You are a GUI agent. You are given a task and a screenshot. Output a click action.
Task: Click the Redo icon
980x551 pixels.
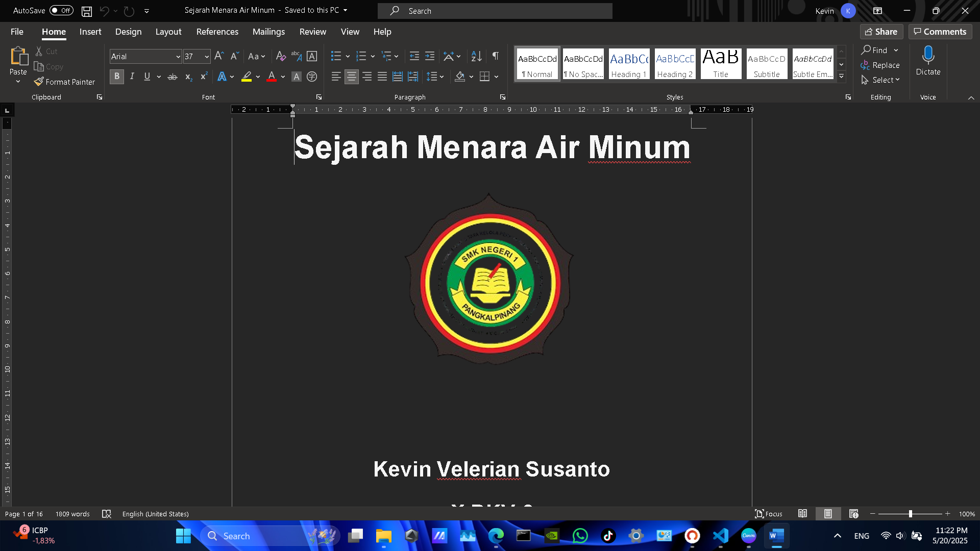(x=129, y=11)
